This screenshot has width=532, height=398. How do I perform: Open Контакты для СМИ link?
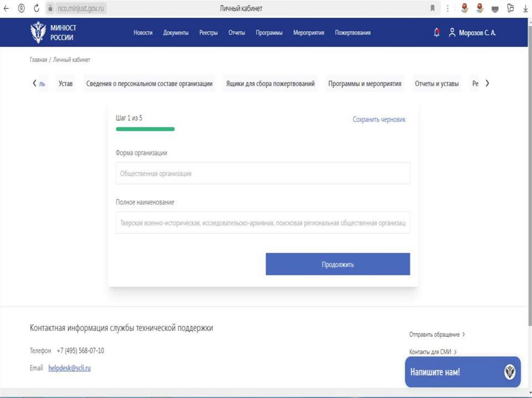click(433, 352)
